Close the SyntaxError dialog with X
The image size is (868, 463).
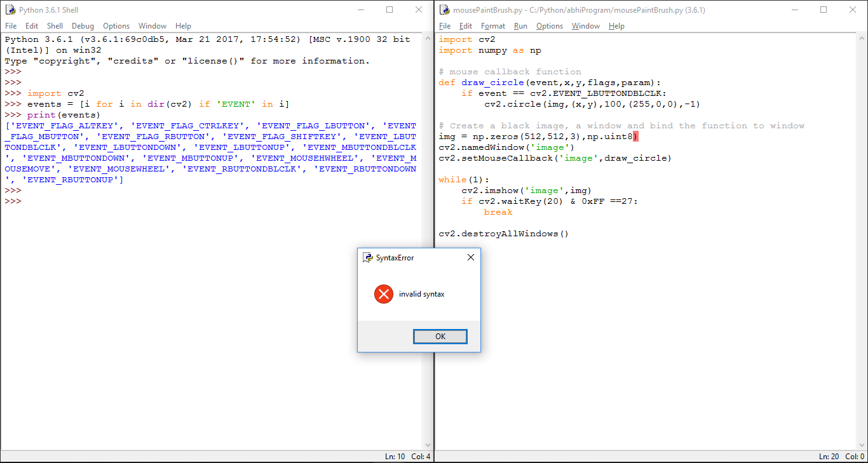470,257
